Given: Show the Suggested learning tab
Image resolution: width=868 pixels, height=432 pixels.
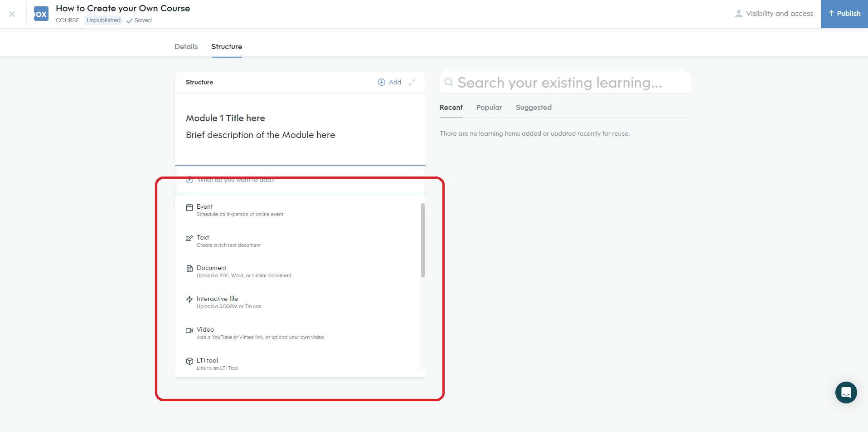Looking at the screenshot, I should point(533,108).
